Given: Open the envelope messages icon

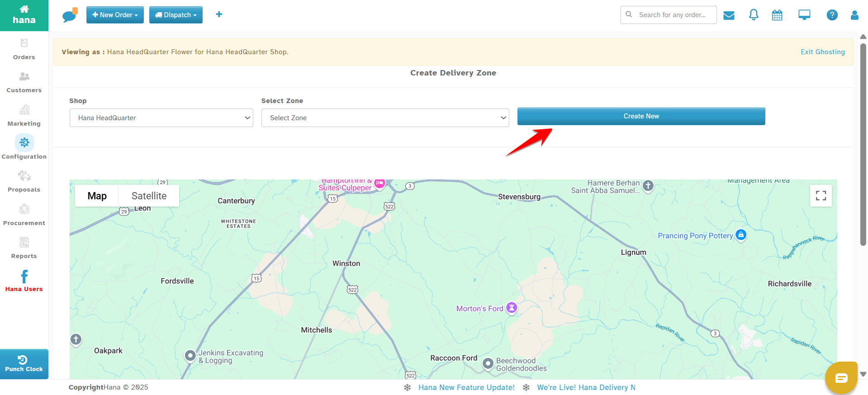Looking at the screenshot, I should (x=729, y=15).
